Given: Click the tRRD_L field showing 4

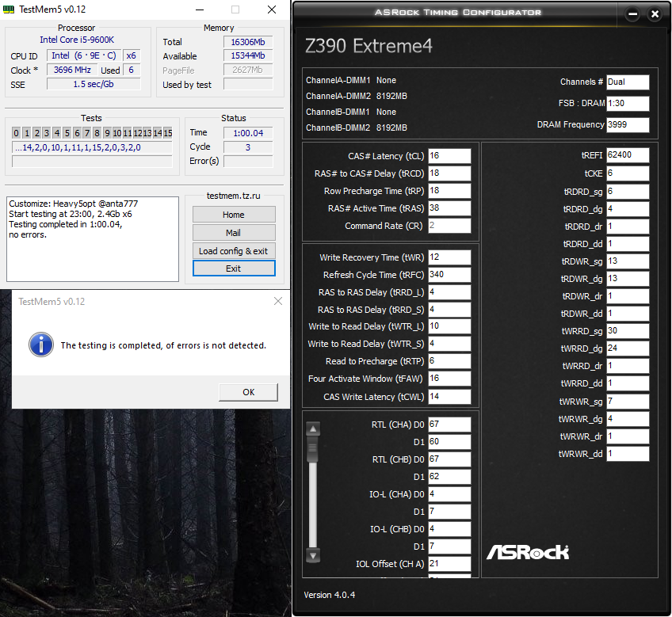Looking at the screenshot, I should pyautogui.click(x=449, y=292).
